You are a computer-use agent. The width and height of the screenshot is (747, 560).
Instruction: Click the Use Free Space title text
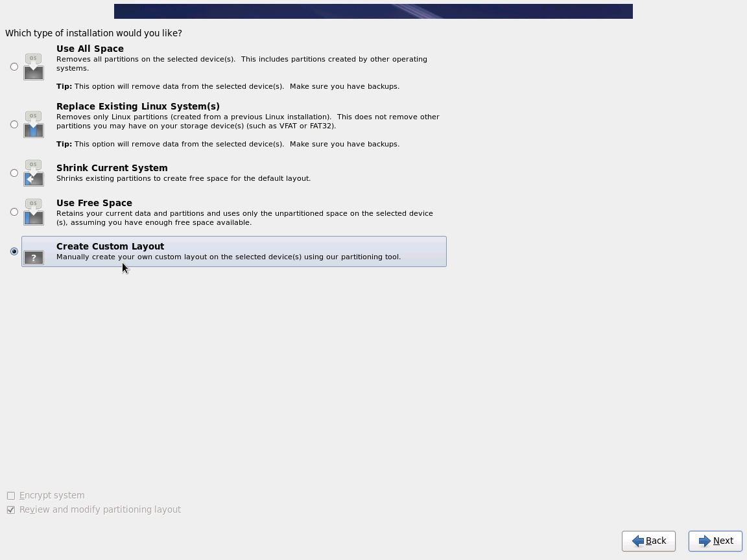tap(94, 203)
